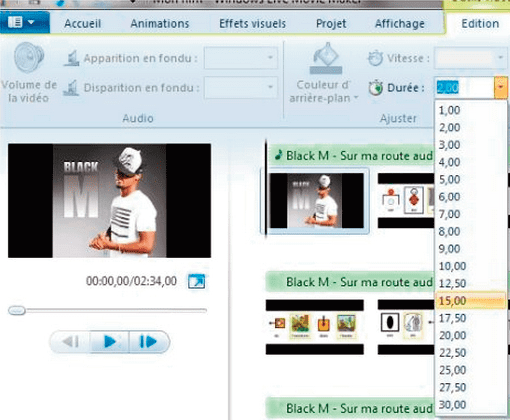Switch to the Accueil tab
Image resolution: width=510 pixels, height=420 pixels.
click(82, 24)
